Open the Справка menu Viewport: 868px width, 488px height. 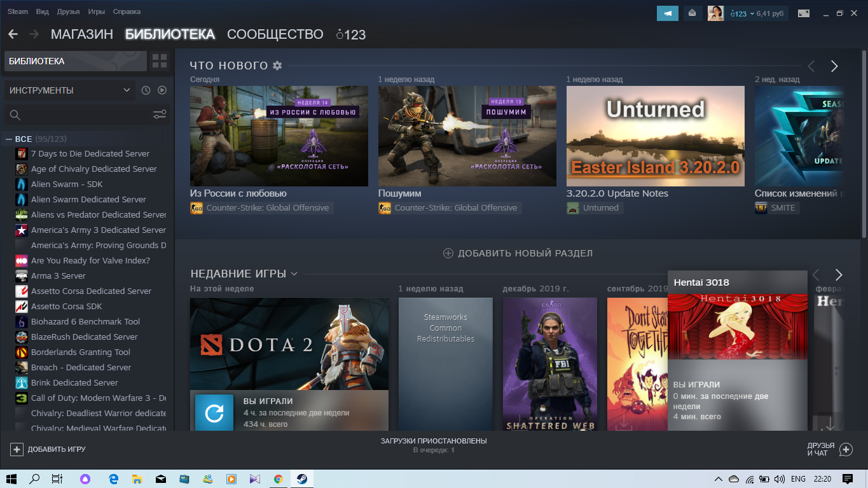point(127,12)
